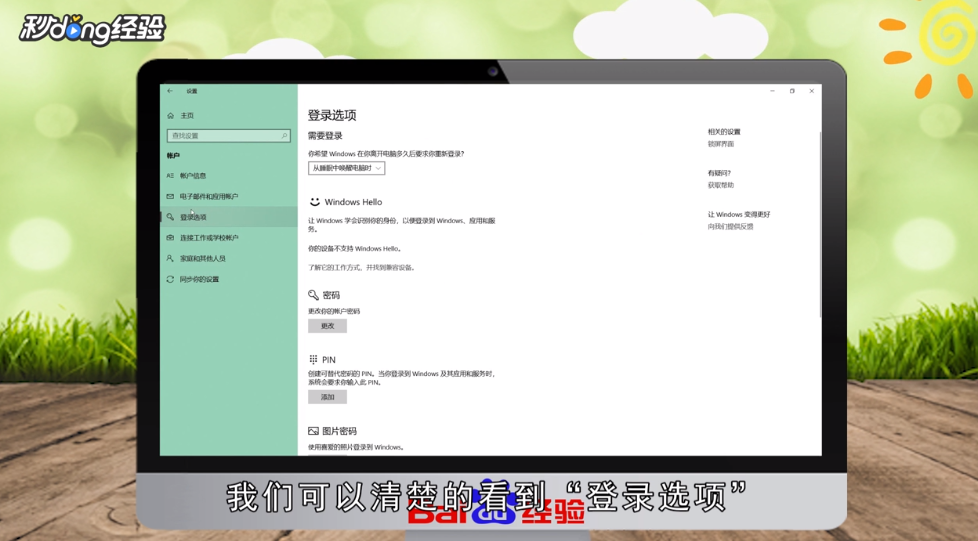The height and width of the screenshot is (541, 978).
Task: Minimize the Settings window
Action: (x=772, y=91)
